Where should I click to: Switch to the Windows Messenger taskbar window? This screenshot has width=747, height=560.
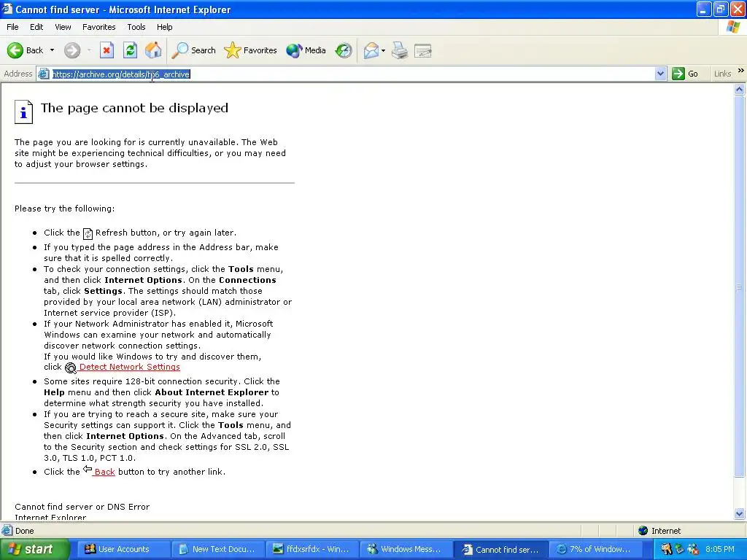point(406,549)
